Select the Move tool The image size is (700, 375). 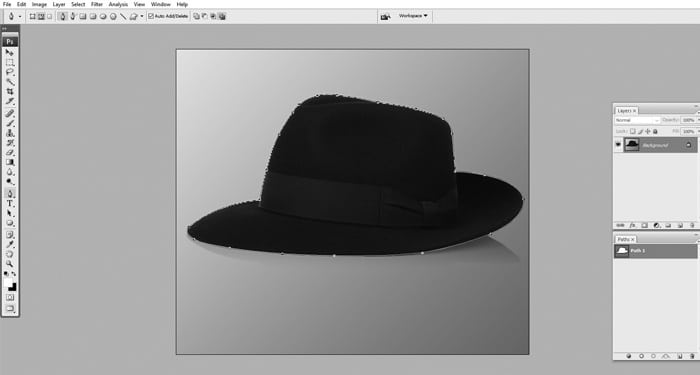(x=9, y=53)
